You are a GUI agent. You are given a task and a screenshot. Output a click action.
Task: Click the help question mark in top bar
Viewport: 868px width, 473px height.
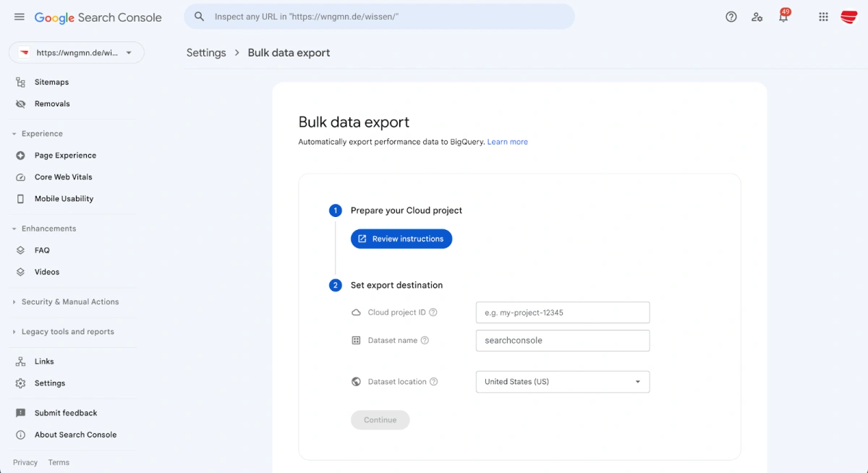pyautogui.click(x=731, y=17)
